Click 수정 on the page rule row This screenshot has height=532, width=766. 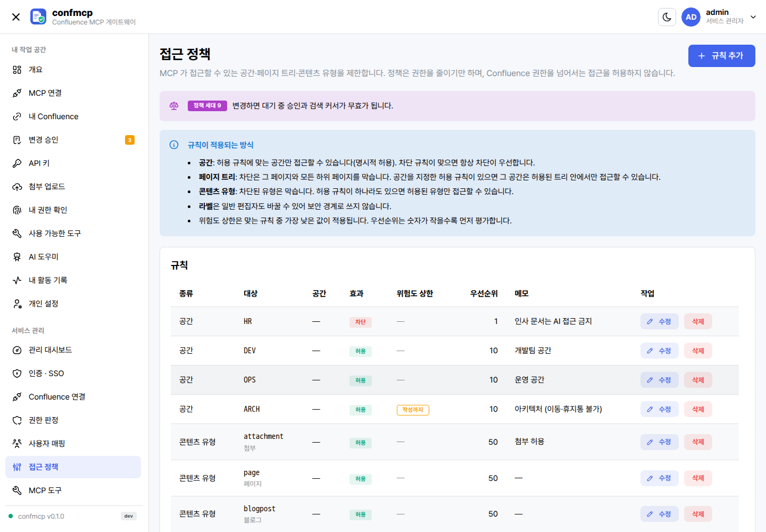659,478
